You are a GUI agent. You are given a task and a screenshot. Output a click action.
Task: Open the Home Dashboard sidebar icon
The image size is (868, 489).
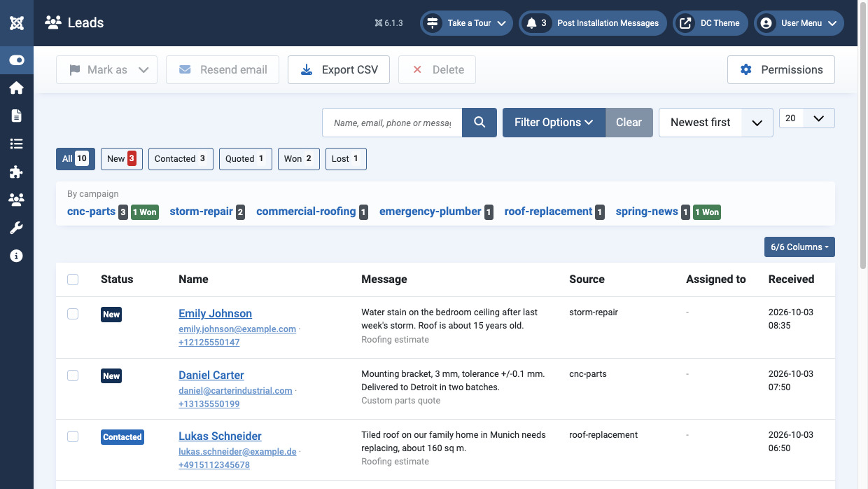click(x=17, y=88)
